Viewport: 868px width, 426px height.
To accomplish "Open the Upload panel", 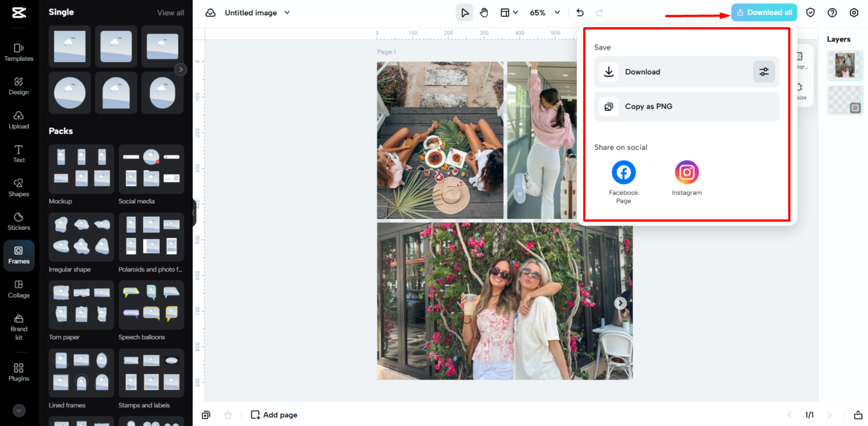I will coord(18,120).
